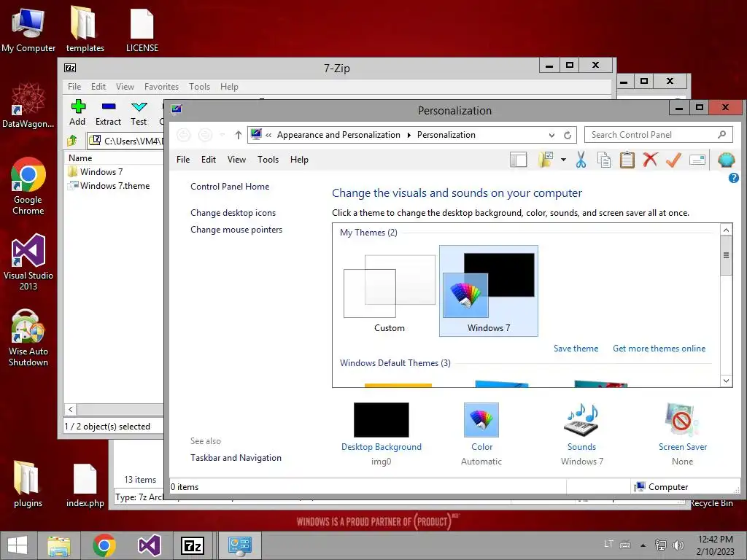Click the blue help question mark icon

[x=734, y=178]
